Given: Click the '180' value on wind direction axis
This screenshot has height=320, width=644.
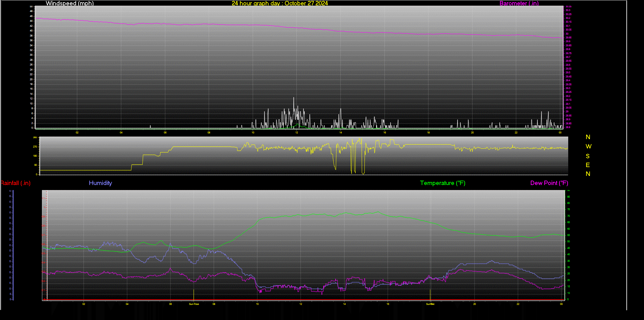Looking at the screenshot, I should 35,156.
